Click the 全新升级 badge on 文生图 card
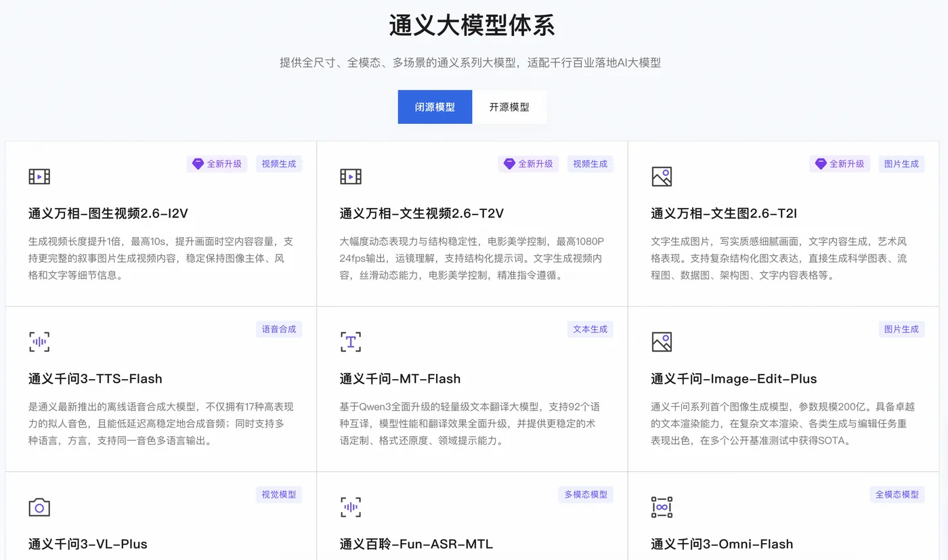The width and height of the screenshot is (948, 560). click(839, 163)
